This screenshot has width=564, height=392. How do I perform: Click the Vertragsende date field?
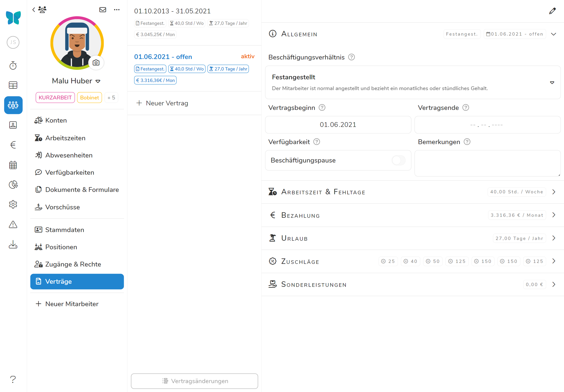coord(487,125)
